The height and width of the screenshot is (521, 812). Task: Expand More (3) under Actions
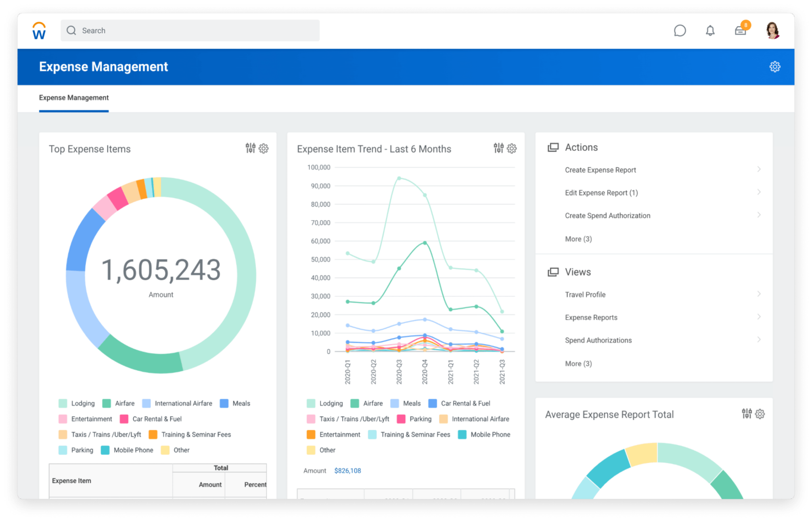[578, 239]
